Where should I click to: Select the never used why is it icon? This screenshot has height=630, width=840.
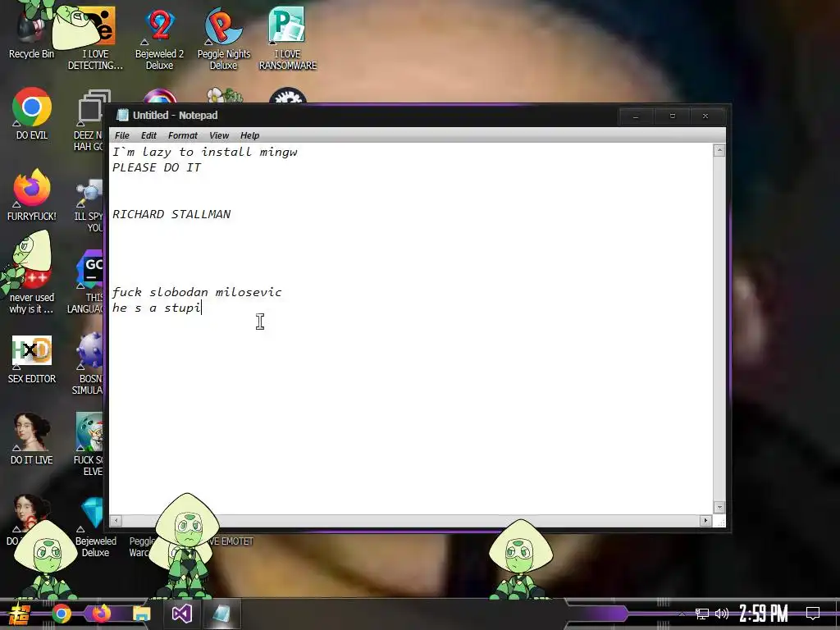32,273
